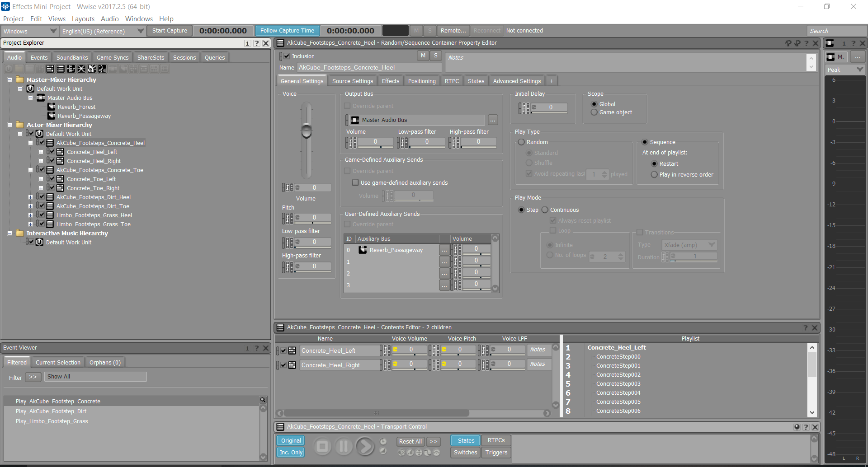Click the Switches button in Transport Control
Image resolution: width=868 pixels, height=467 pixels.
point(466,453)
